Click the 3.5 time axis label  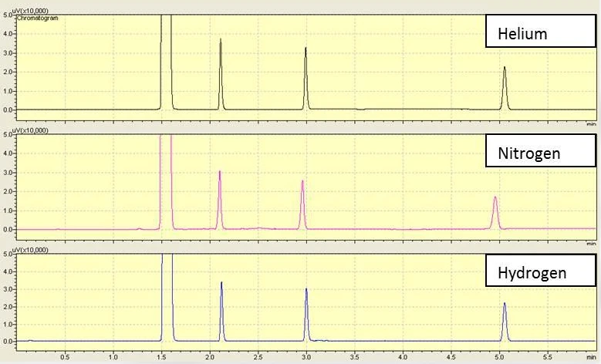tap(355, 357)
